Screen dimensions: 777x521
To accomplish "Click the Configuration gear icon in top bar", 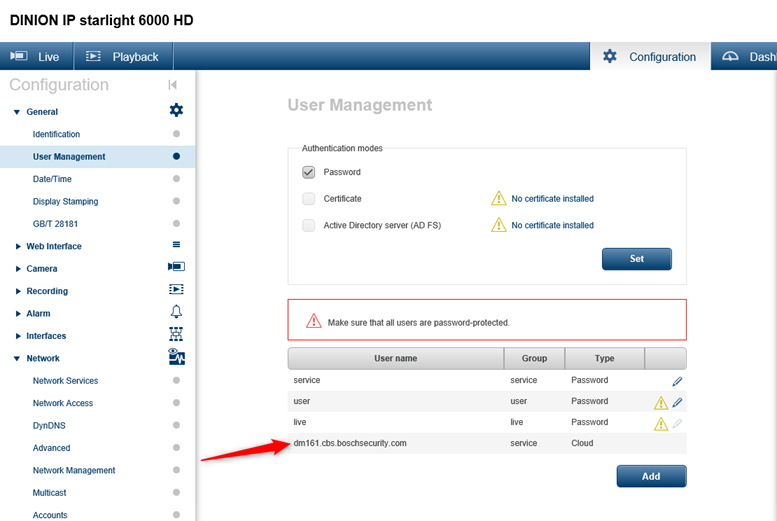I will pos(610,56).
